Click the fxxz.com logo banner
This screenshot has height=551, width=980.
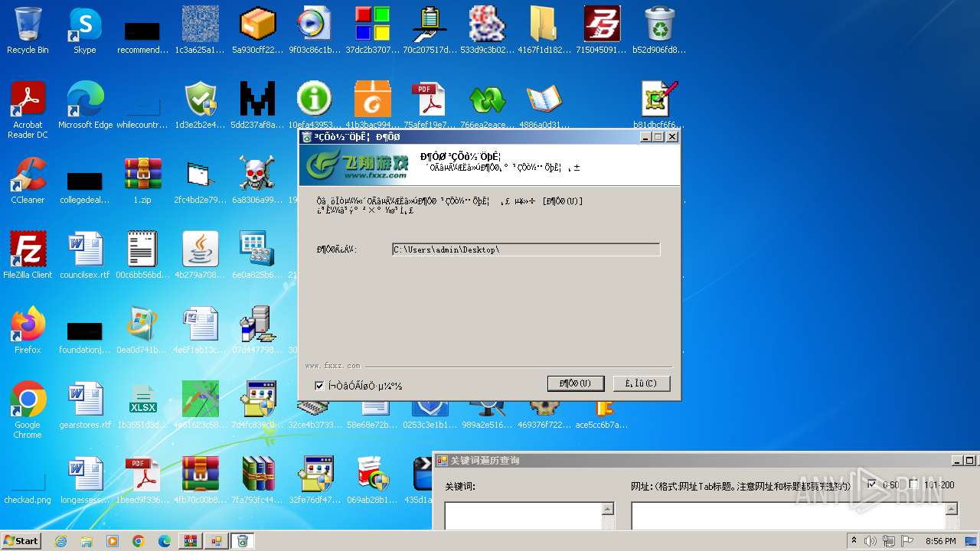pyautogui.click(x=356, y=165)
